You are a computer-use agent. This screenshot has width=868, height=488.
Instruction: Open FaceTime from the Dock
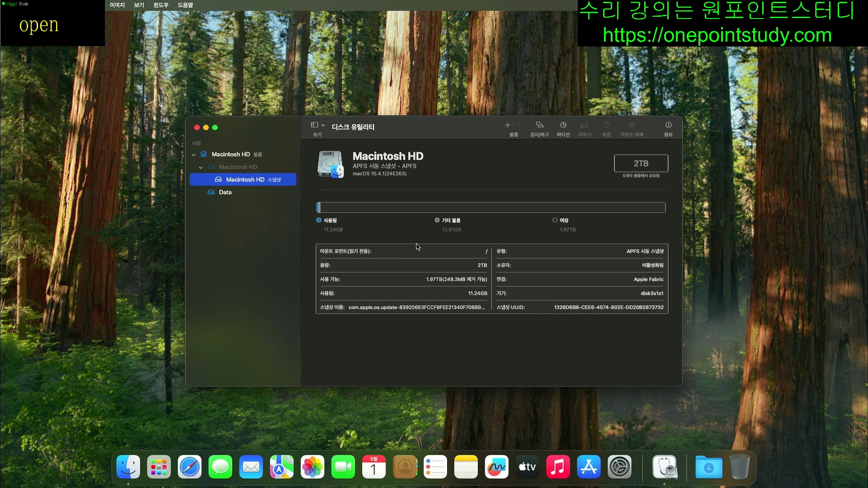click(343, 467)
